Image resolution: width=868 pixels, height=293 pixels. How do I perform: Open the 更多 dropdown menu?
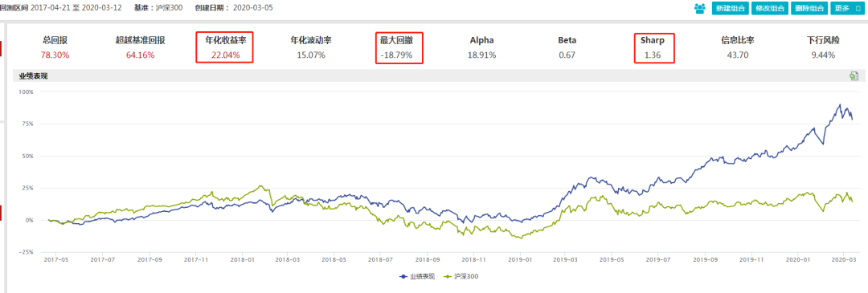848,8
